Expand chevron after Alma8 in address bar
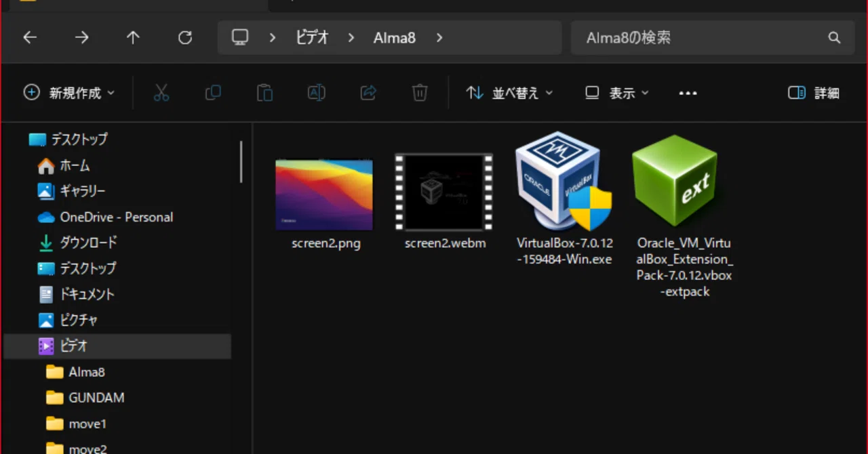This screenshot has width=868, height=454. [x=439, y=38]
